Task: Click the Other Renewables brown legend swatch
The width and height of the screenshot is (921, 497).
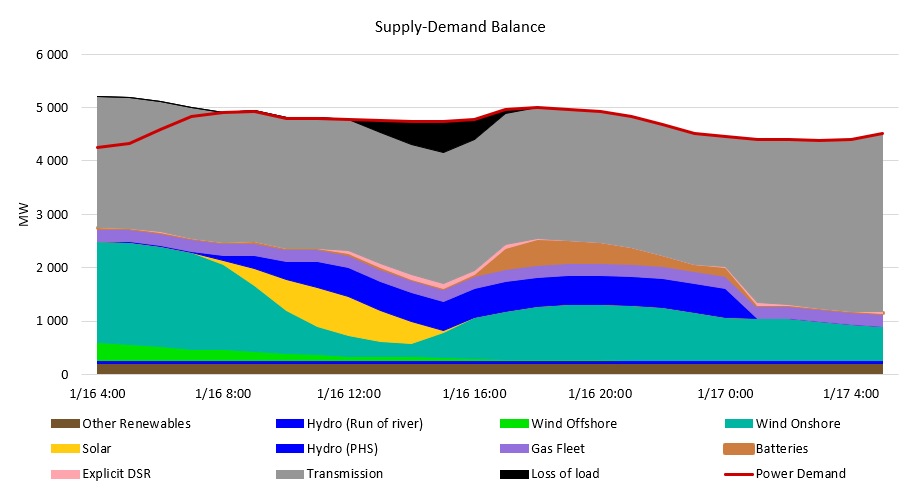Action: 65,424
